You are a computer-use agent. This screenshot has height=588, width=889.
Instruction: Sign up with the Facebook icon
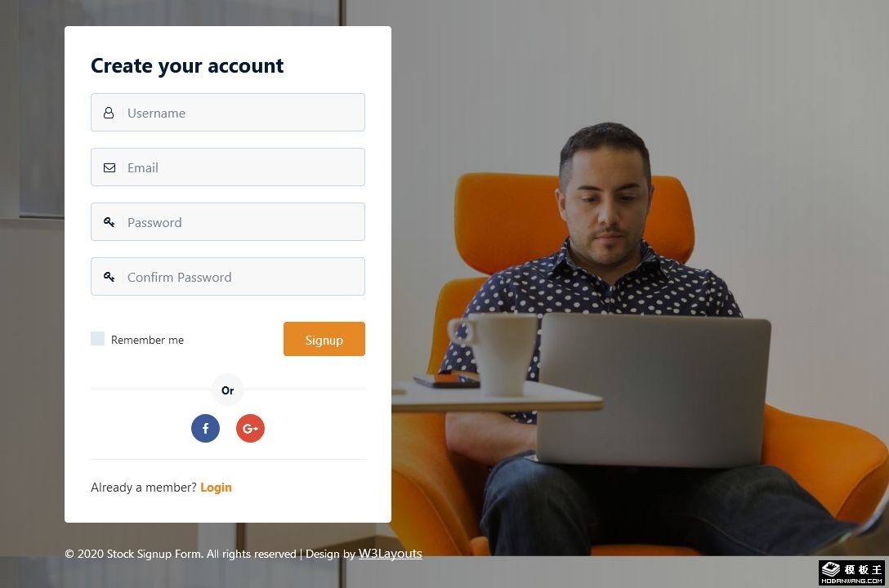tap(205, 428)
